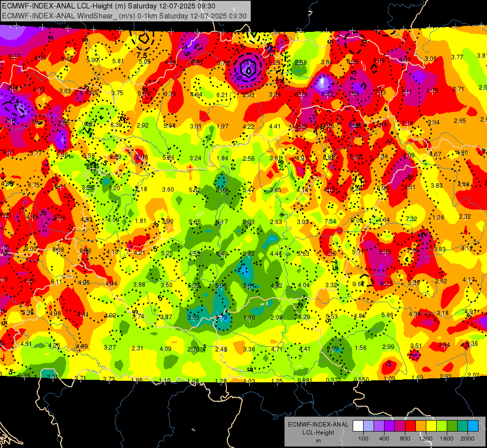Screen dimensions: 487x448
Task: Click the orange legend swatch
Action: pyautogui.click(x=421, y=426)
